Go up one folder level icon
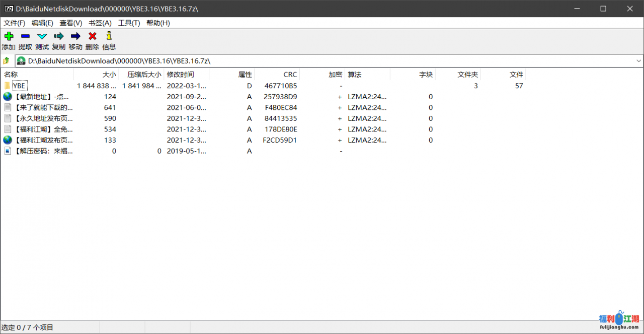Image resolution: width=644 pixels, height=334 pixels. (x=6, y=61)
